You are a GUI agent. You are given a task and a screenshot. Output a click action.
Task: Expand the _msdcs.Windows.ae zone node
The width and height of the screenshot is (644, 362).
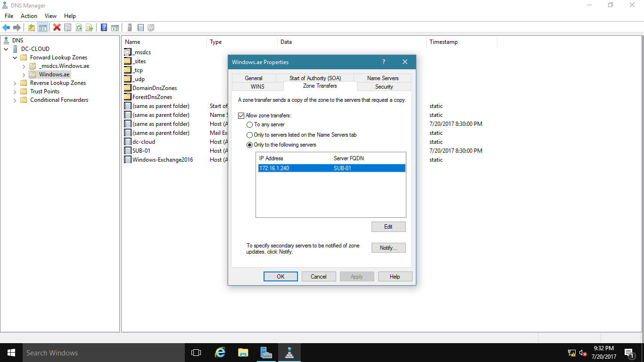(24, 66)
